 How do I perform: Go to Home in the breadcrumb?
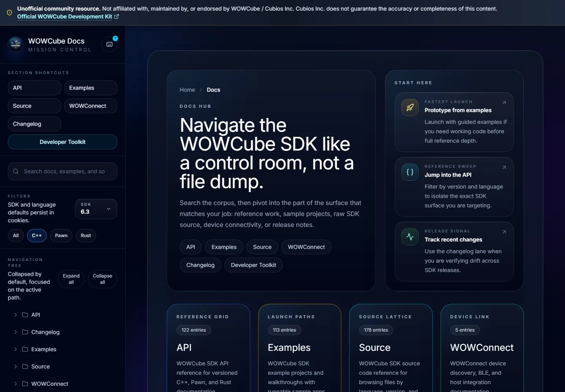point(187,90)
